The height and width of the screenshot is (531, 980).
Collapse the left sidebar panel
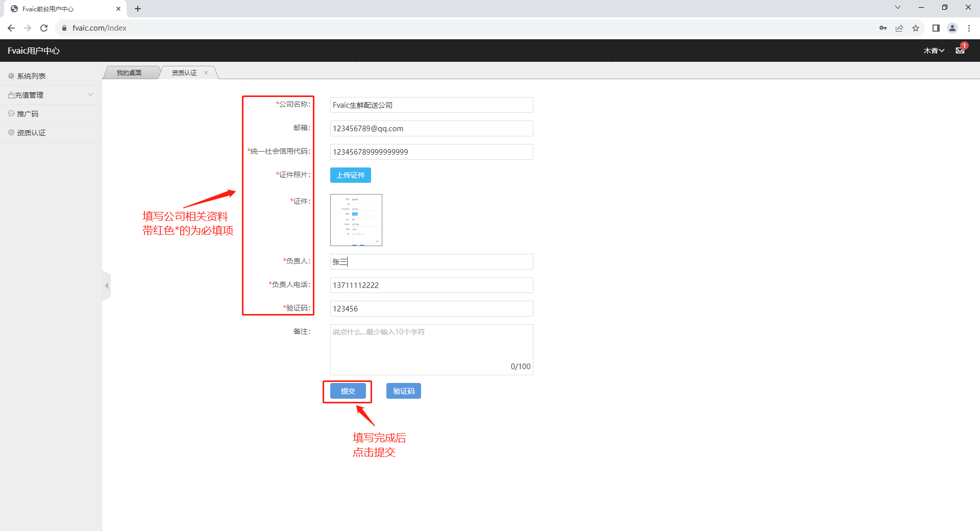(106, 286)
